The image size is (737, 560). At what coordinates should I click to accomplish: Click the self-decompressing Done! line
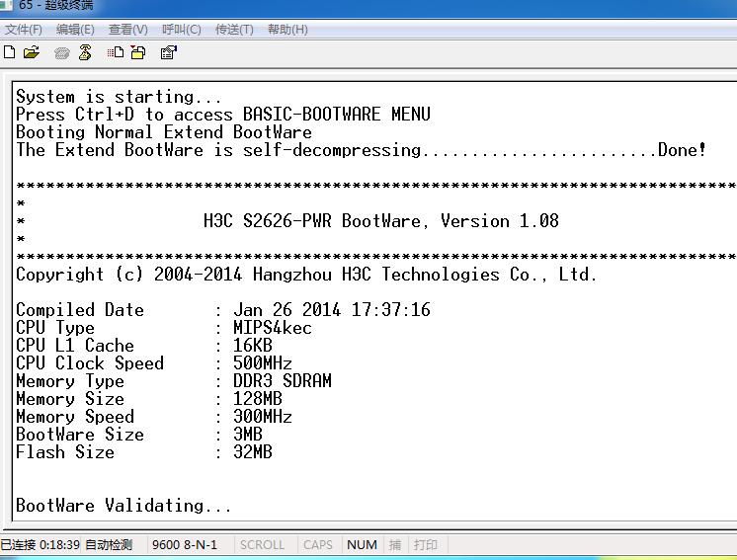point(361,150)
